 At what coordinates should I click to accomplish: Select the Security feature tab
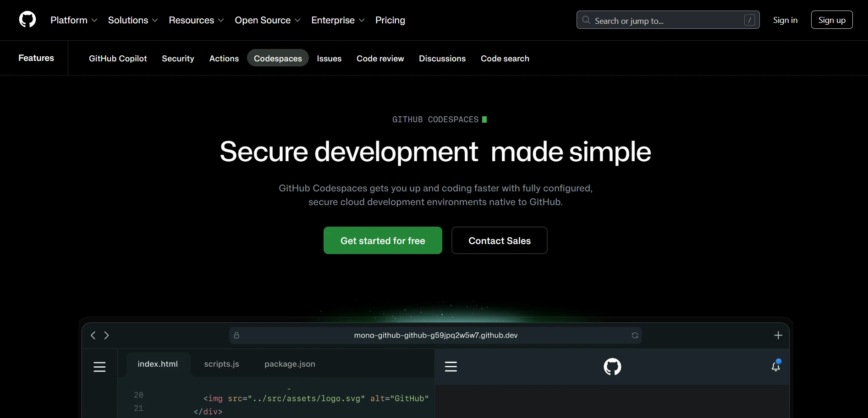(178, 59)
